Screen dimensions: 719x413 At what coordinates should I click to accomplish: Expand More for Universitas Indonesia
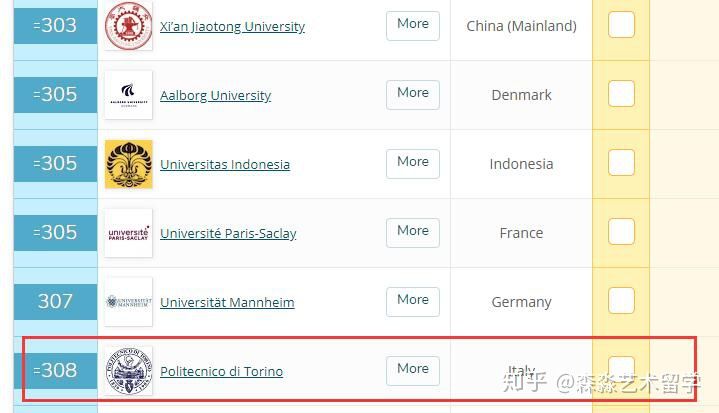point(413,164)
